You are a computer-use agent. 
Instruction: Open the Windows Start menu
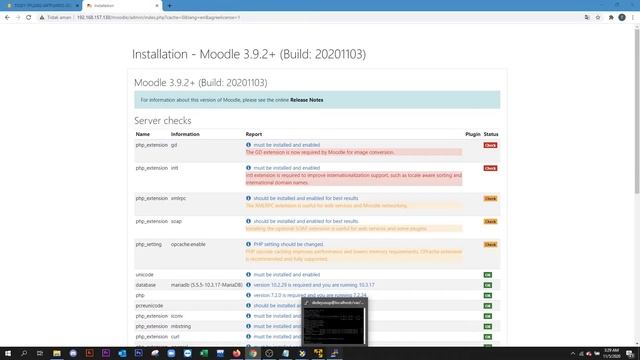[x=8, y=353]
